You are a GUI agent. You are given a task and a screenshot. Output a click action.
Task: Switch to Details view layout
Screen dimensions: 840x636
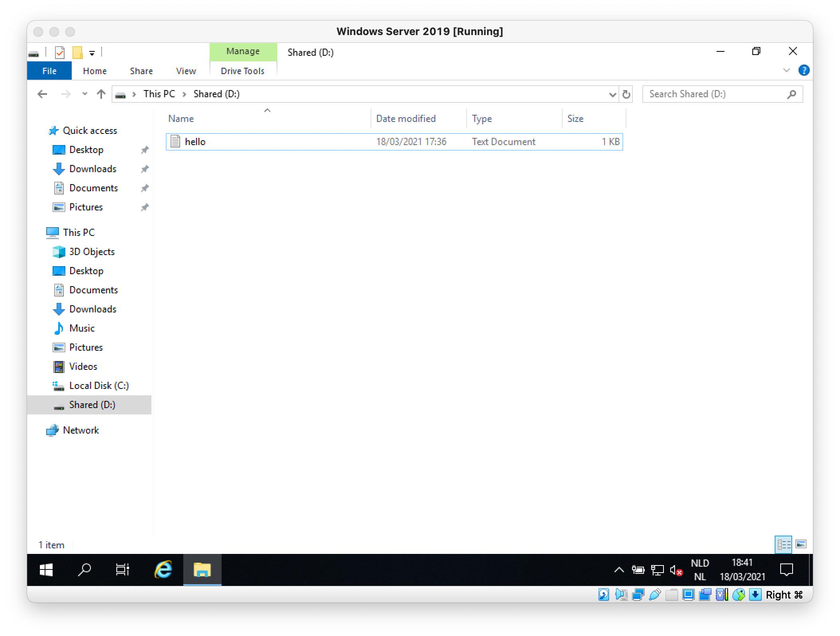click(783, 544)
